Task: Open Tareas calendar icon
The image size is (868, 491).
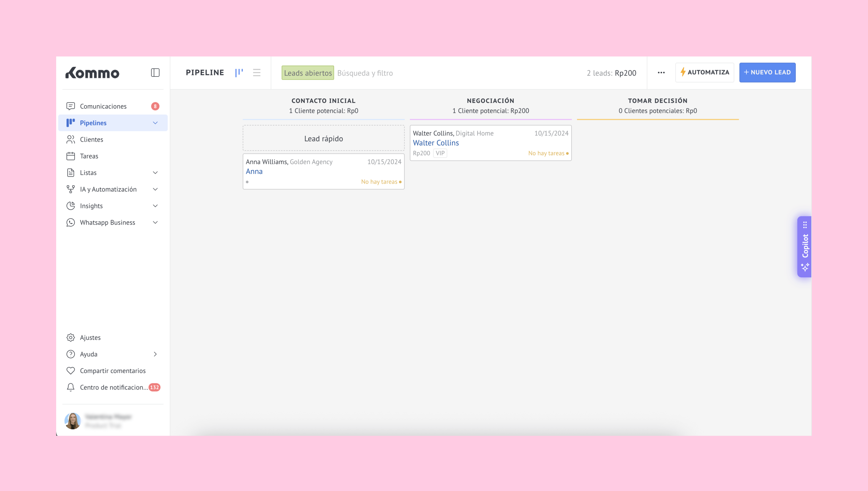Action: coord(71,156)
